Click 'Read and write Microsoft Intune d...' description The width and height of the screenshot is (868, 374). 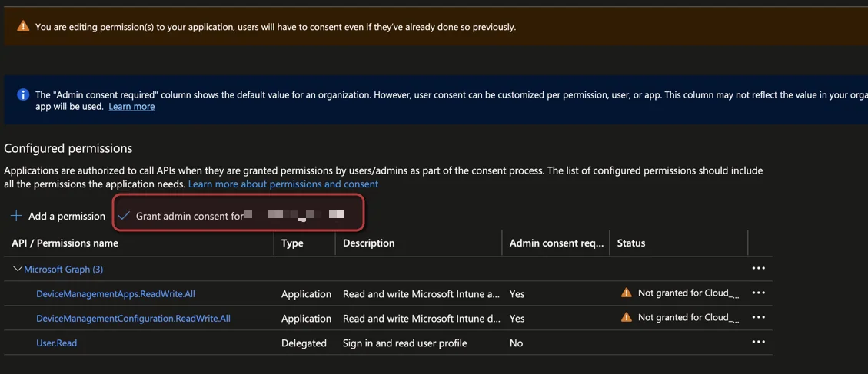[x=422, y=319]
